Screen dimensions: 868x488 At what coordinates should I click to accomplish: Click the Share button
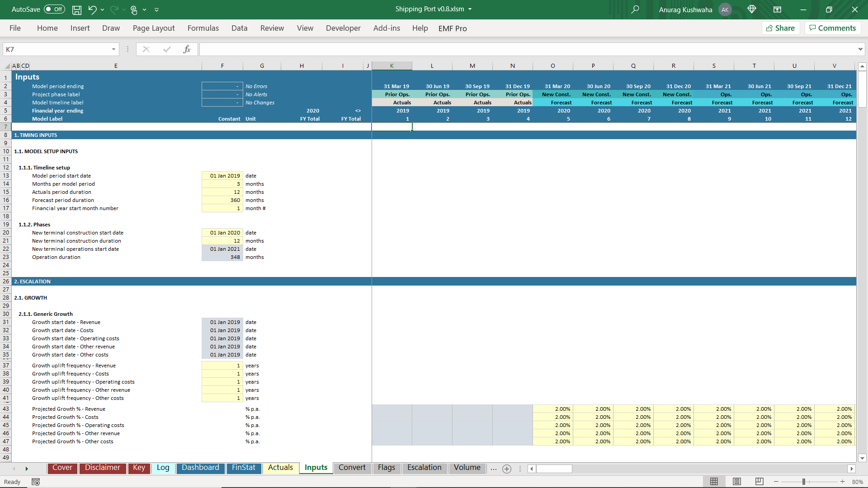pos(781,28)
